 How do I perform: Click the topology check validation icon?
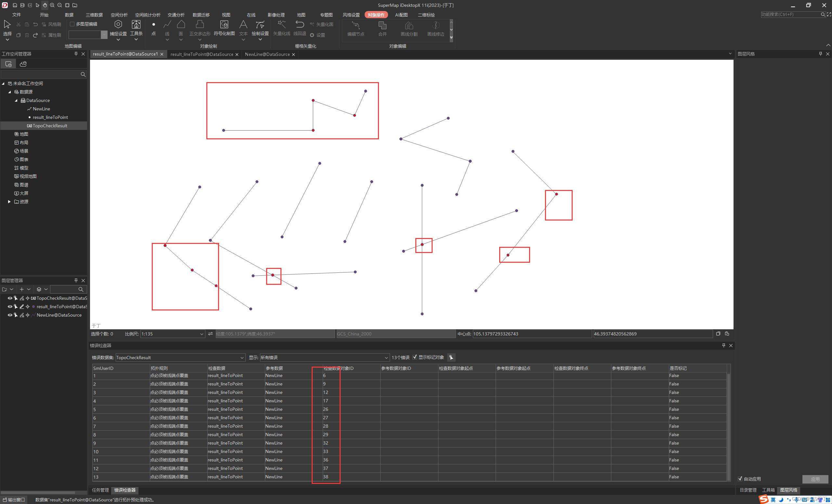(452, 357)
